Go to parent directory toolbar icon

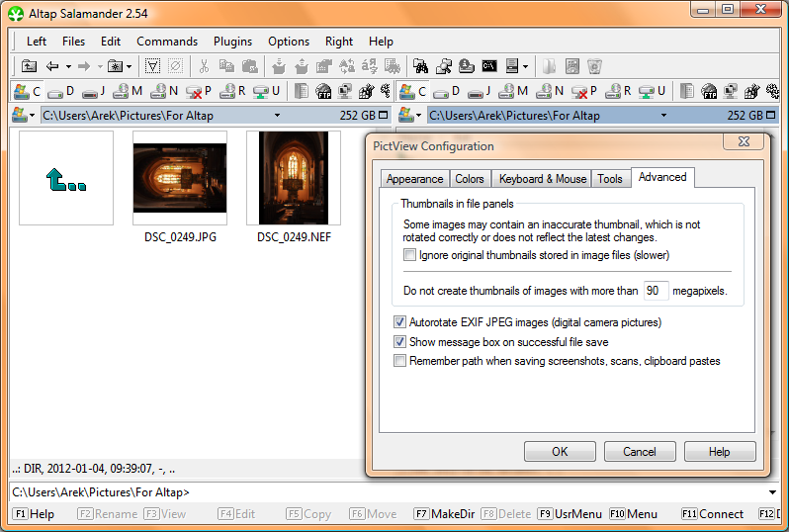pyautogui.click(x=29, y=66)
